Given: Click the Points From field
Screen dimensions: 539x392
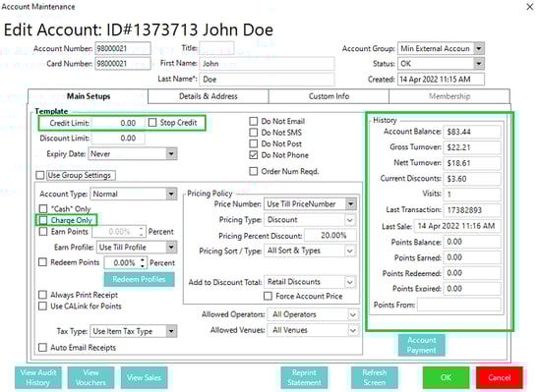Looking at the screenshot, I should [x=459, y=305].
